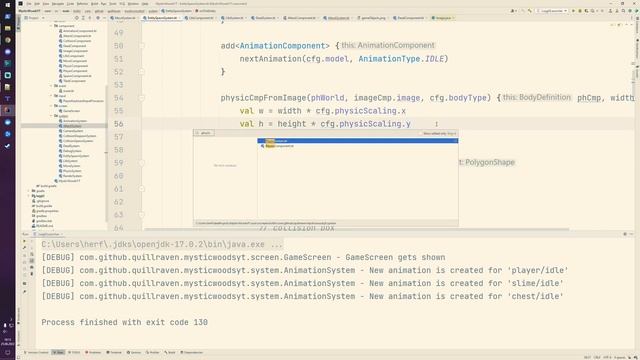Click 'Process finished with exit code 130' text
Image resolution: width=640 pixels, height=360 pixels.
124,322
